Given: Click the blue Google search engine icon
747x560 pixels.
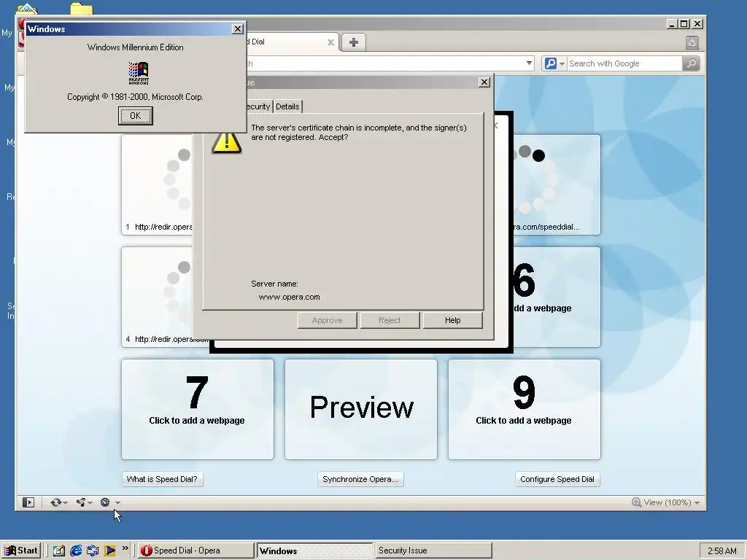Looking at the screenshot, I should 551,63.
